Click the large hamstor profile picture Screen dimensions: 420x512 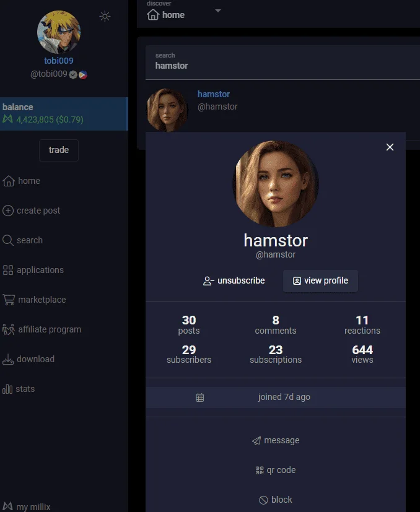[x=276, y=184]
